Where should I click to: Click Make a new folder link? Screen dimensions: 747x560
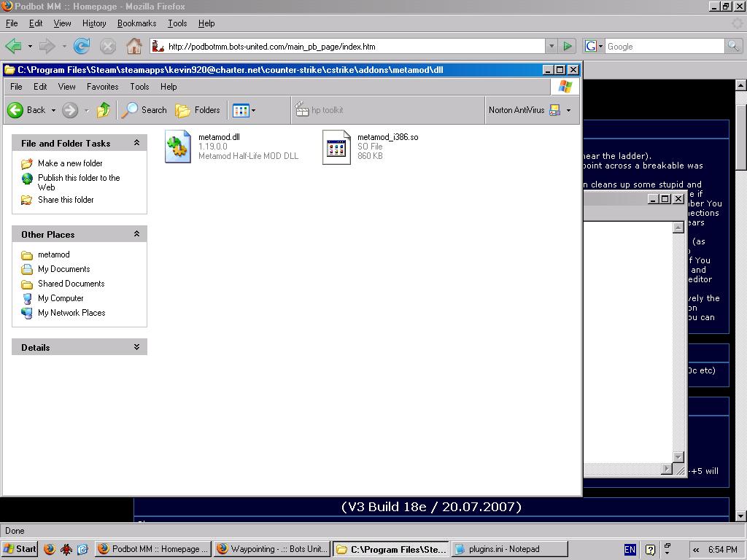point(70,163)
